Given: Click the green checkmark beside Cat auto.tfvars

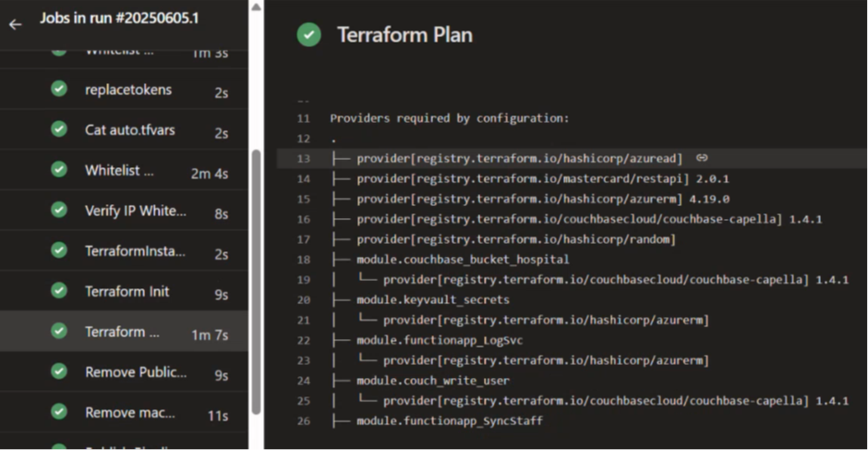Looking at the screenshot, I should [x=59, y=130].
